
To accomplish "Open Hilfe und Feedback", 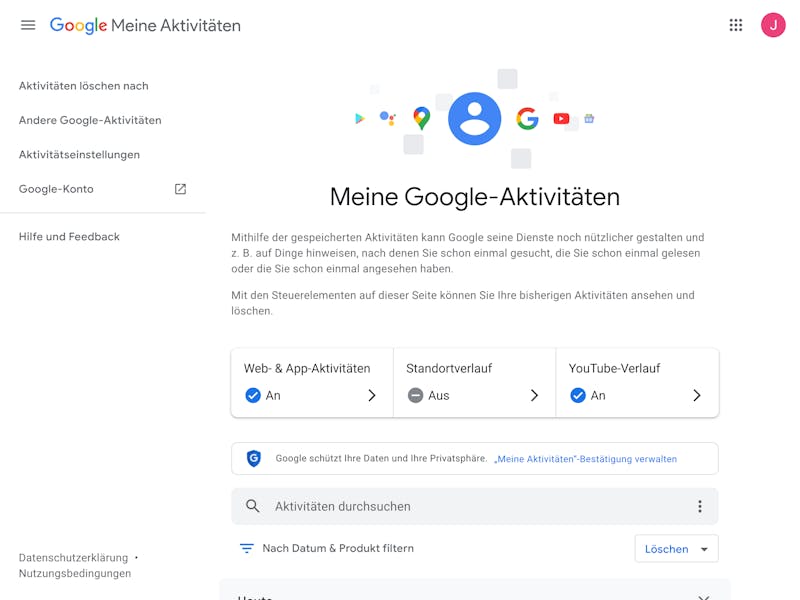I will [x=69, y=237].
